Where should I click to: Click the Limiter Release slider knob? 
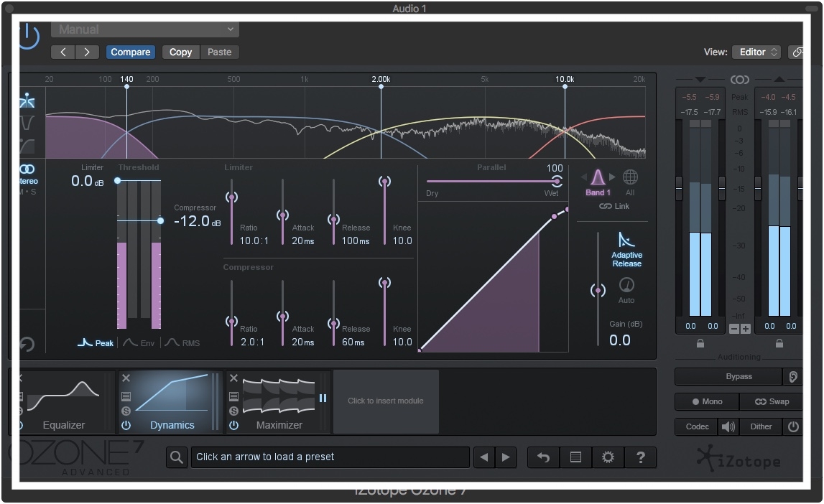[x=334, y=220]
